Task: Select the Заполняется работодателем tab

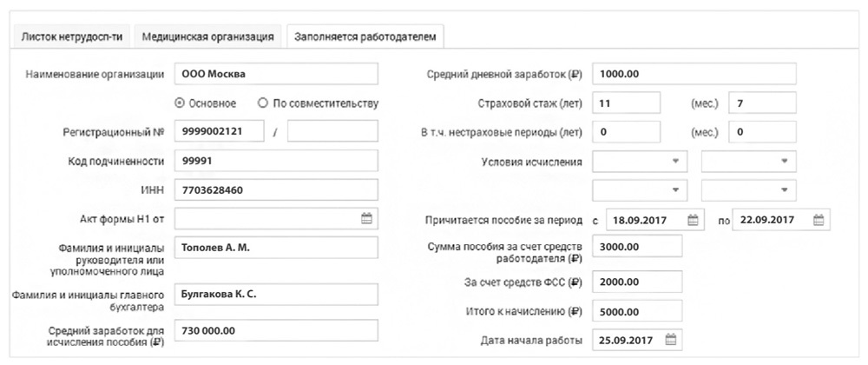Action: click(366, 37)
